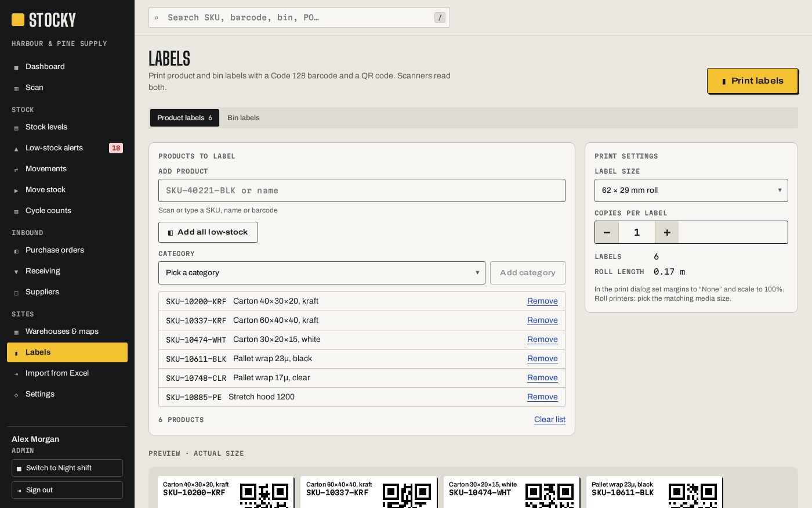Click the copies per label value field
The width and height of the screenshot is (812, 508).
(637, 232)
